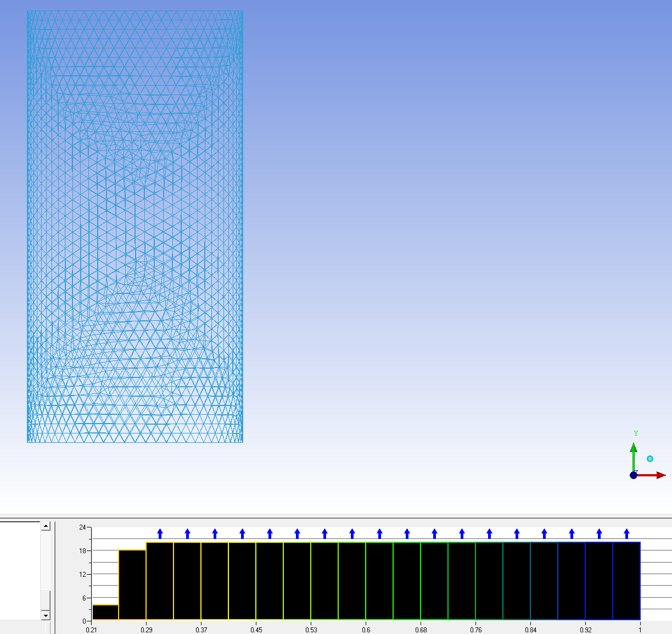This screenshot has width=672, height=634.
Task: Select the second histogram bar ending at 0.29
Action: (x=132, y=585)
